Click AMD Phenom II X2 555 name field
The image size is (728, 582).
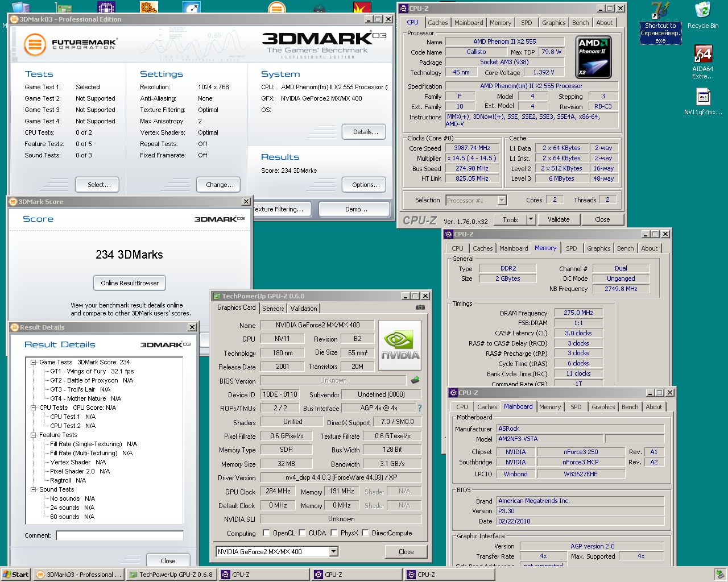504,41
